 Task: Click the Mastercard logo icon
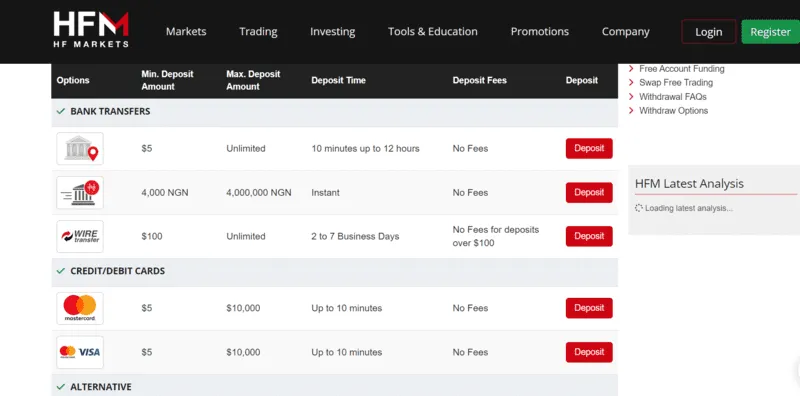[80, 308]
